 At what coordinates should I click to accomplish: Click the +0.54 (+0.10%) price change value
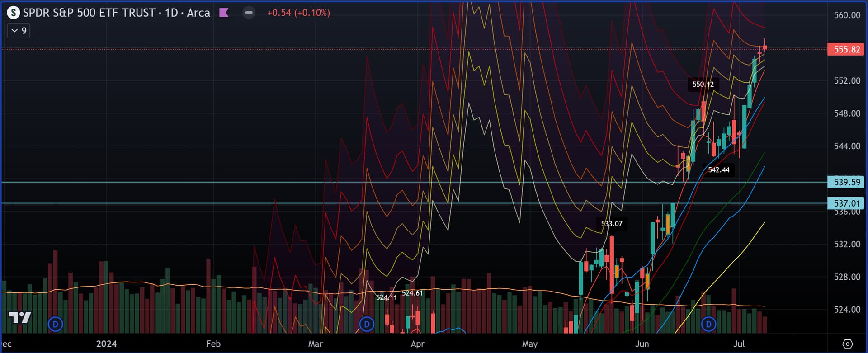(x=298, y=13)
